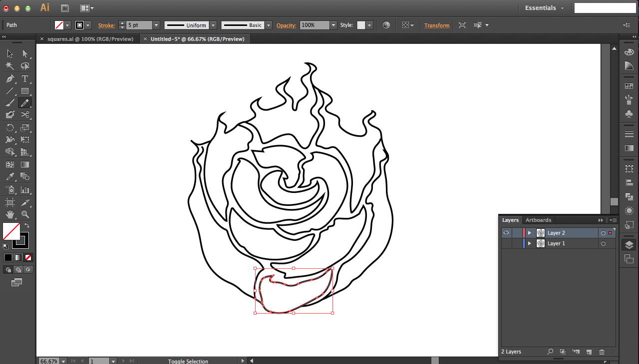Select the Shape Builder tool
Image resolution: width=639 pixels, height=364 pixels.
[x=10, y=152]
